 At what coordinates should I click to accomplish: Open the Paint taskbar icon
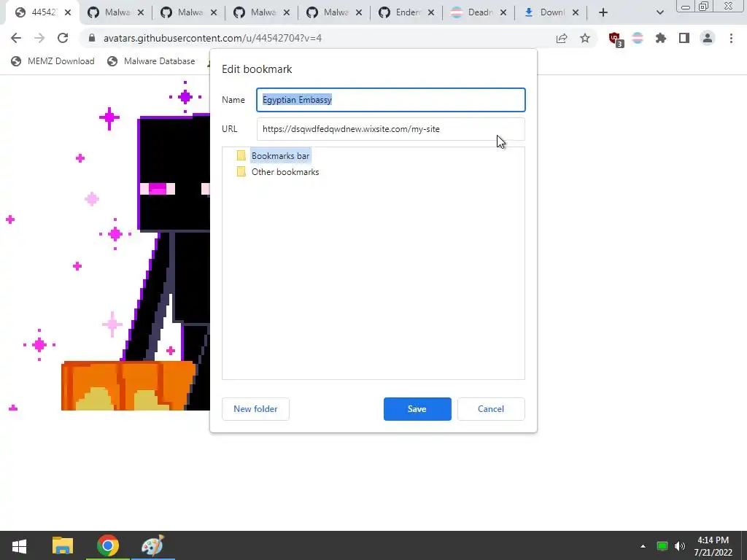click(x=153, y=545)
